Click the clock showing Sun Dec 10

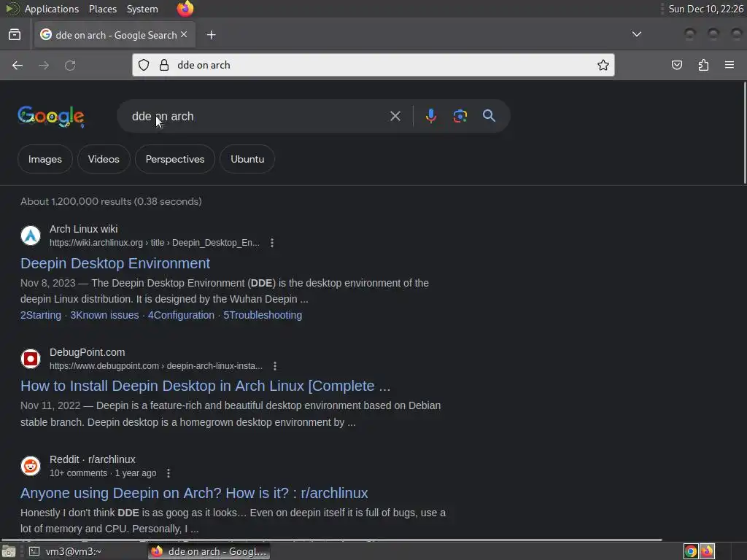click(705, 9)
